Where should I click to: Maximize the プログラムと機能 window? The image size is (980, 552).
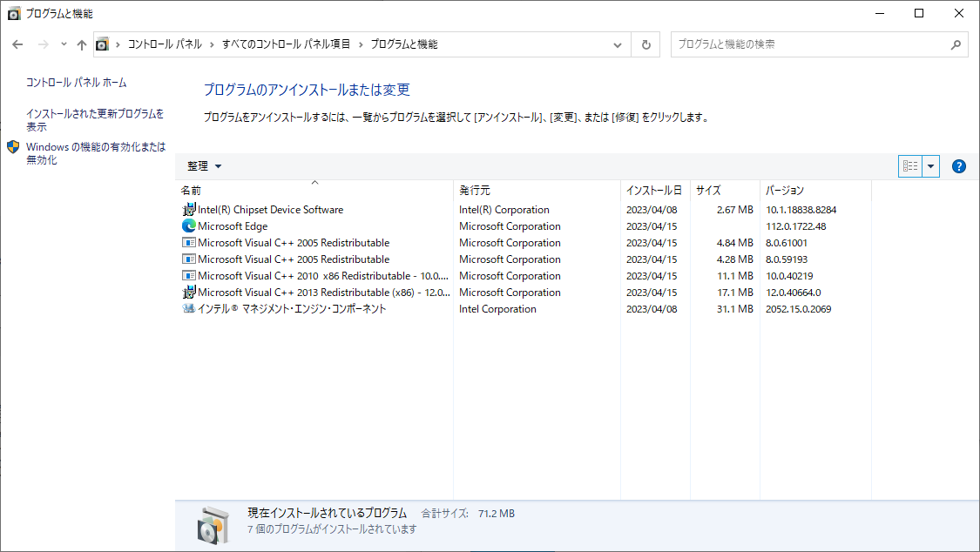(x=919, y=13)
